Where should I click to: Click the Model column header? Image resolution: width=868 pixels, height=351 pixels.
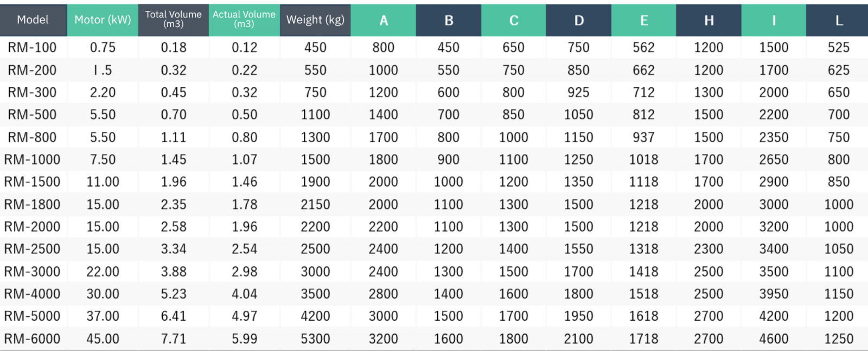33,20
